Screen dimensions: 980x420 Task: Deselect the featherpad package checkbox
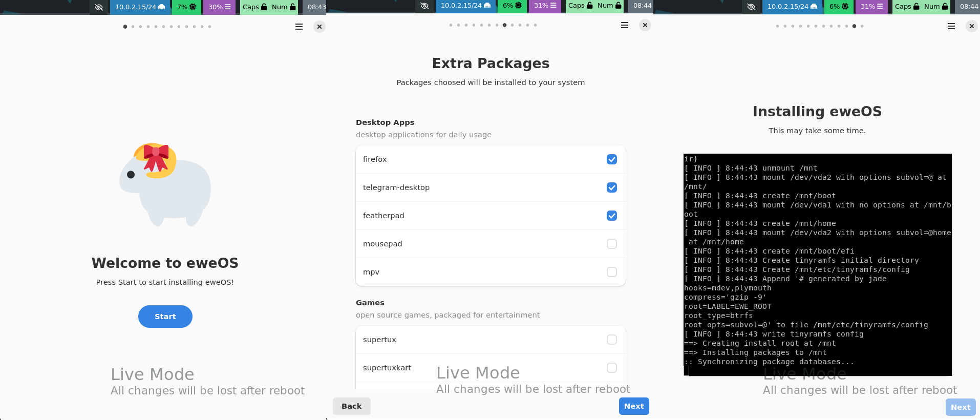[x=611, y=216]
